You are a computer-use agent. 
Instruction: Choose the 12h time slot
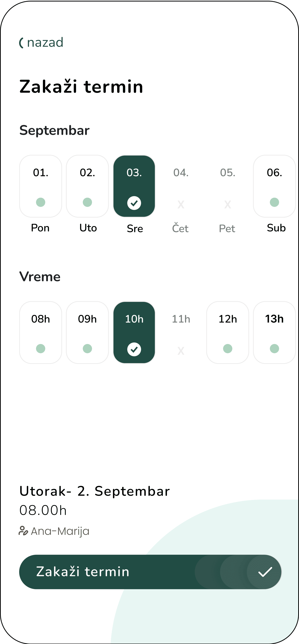(x=228, y=332)
